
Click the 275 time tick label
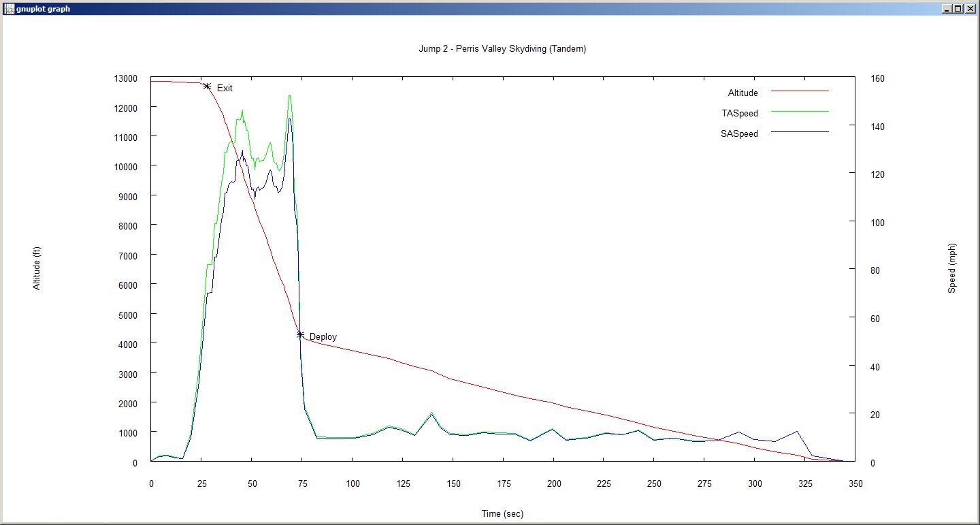[704, 483]
